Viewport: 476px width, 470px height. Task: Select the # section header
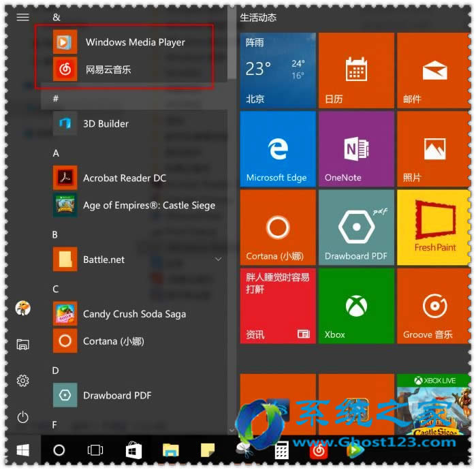pos(56,99)
